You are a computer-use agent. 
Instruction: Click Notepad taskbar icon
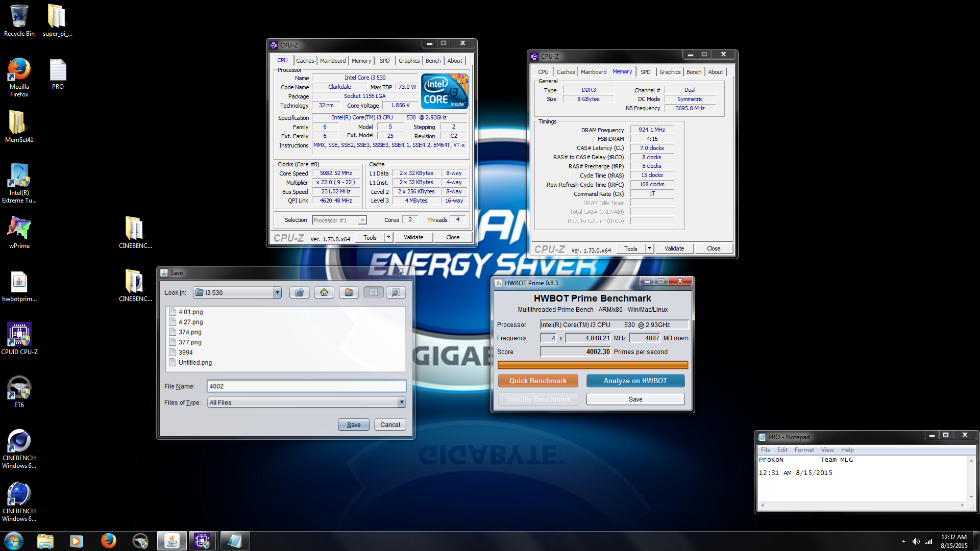[234, 541]
